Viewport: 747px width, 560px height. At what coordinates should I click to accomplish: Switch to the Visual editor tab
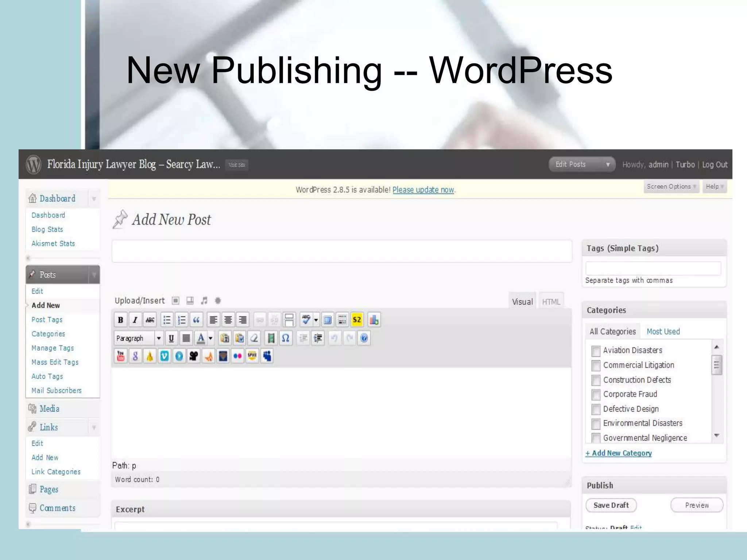coord(522,302)
